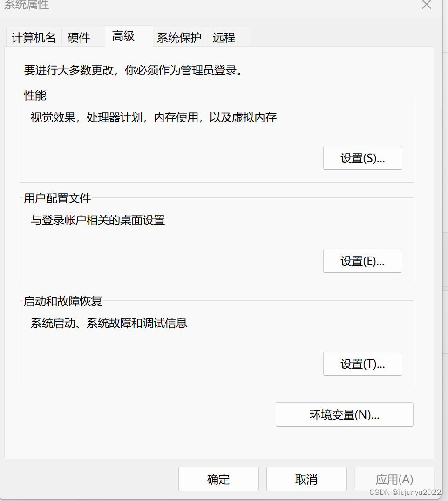Click the 系统属性 window title

26,5
